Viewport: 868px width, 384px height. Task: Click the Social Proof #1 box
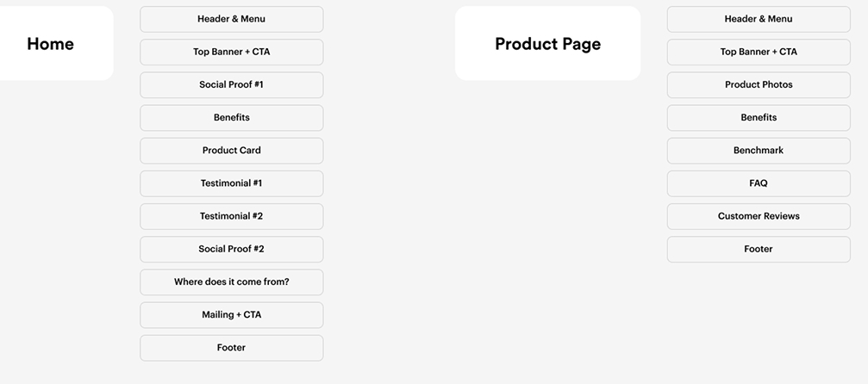pyautogui.click(x=231, y=84)
